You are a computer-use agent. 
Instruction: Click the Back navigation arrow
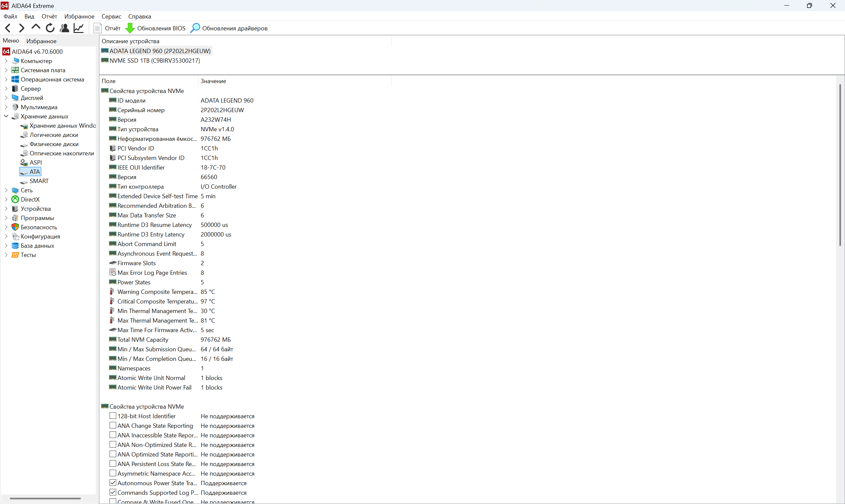click(8, 28)
